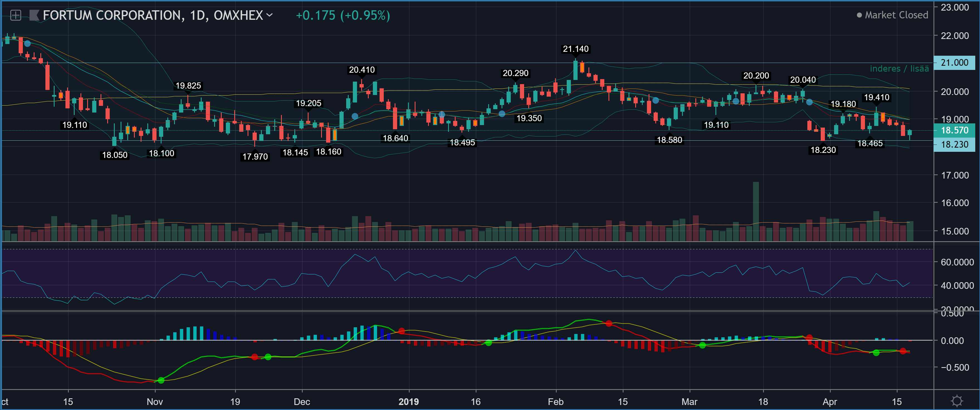This screenshot has width=980, height=410.
Task: Click the blue signal dot near 18.640 label
Action: click(355, 116)
